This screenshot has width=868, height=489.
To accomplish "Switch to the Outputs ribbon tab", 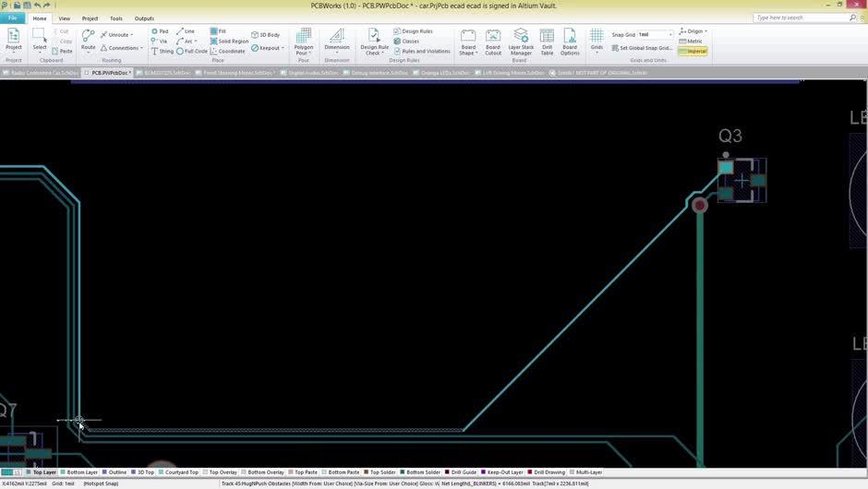I will click(144, 18).
